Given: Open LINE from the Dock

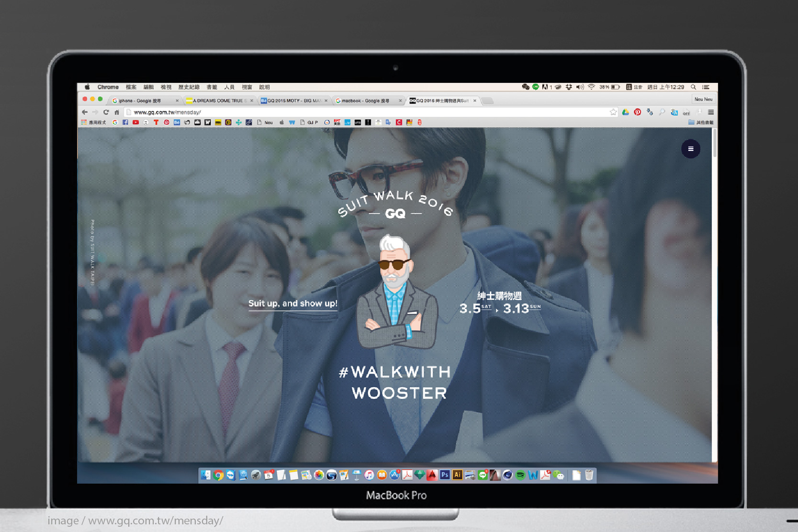Looking at the screenshot, I should 483,475.
